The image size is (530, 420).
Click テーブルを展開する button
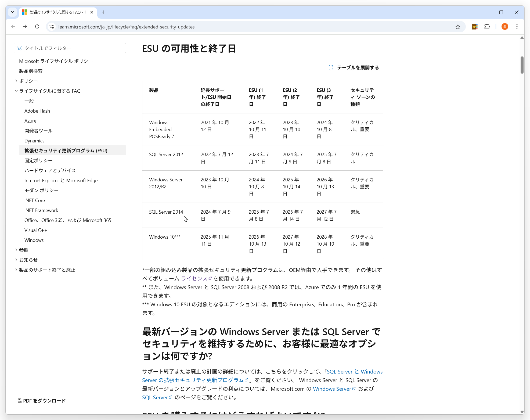pyautogui.click(x=354, y=67)
